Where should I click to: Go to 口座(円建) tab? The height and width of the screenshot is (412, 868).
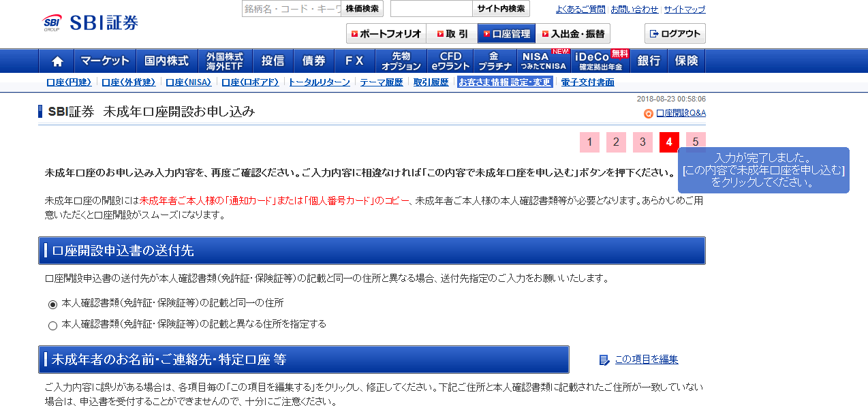tap(69, 82)
